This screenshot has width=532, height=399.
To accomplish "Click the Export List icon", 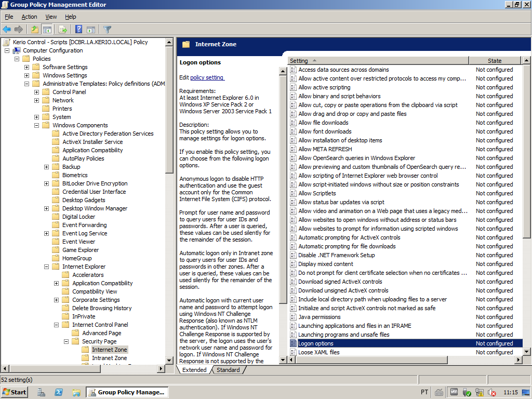I will 62,29.
